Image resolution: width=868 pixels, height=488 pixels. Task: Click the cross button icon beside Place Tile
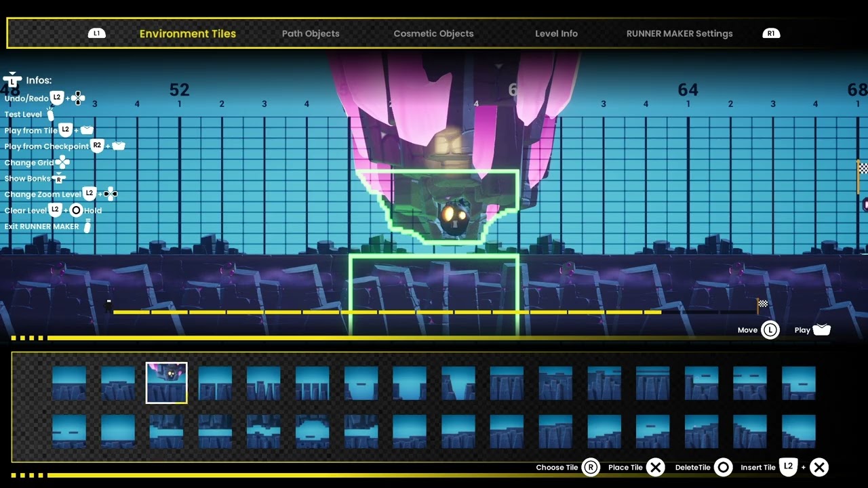pos(655,467)
